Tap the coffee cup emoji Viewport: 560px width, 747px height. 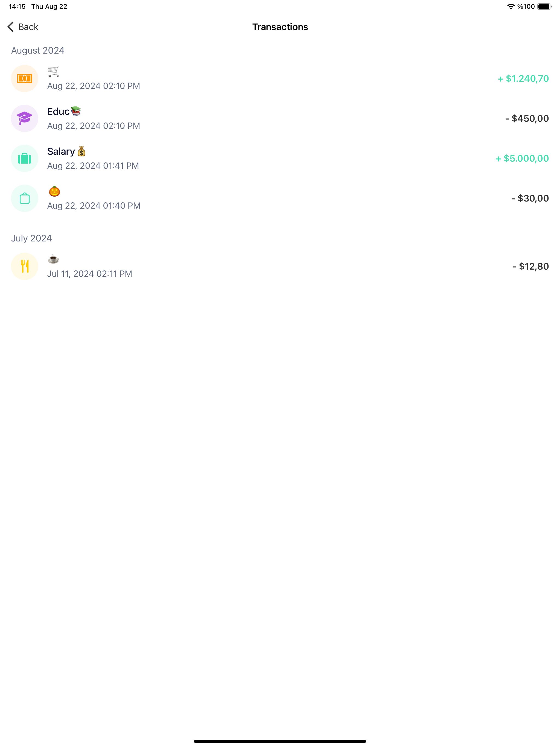pos(53,259)
